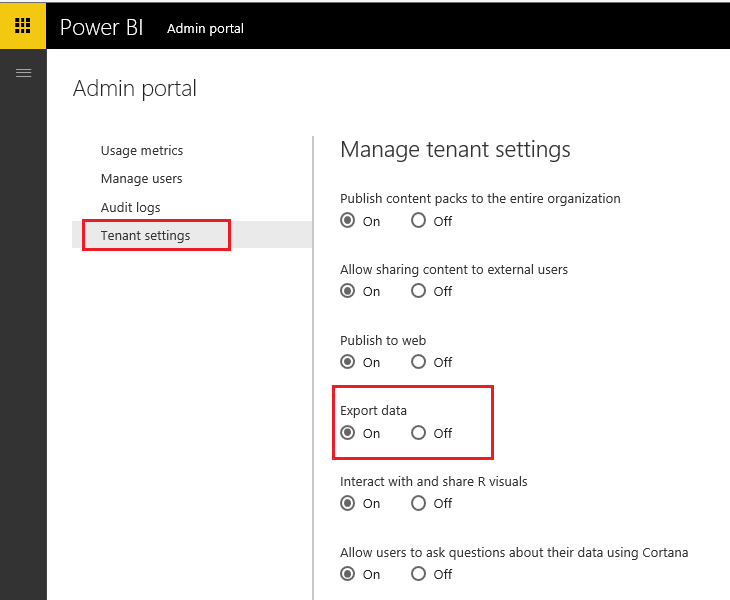Toggle the hamburger navigation menu
The width and height of the screenshot is (730, 600).
click(23, 73)
